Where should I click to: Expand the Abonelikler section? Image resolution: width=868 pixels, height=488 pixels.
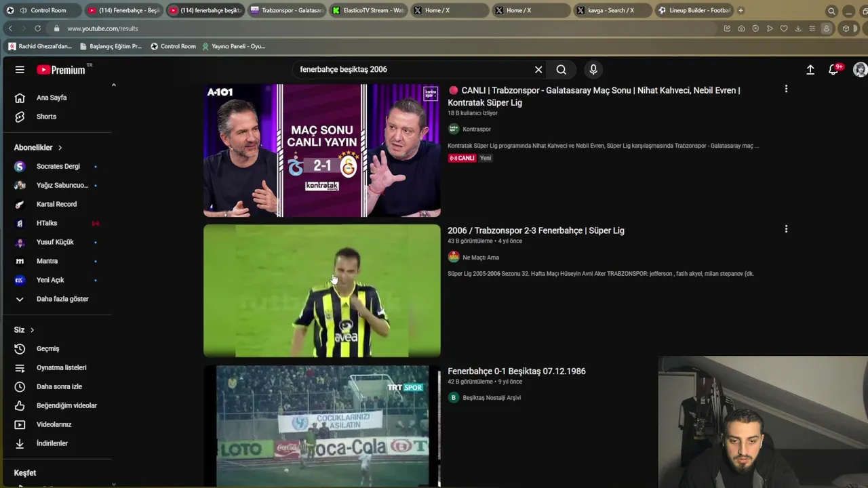coord(38,148)
